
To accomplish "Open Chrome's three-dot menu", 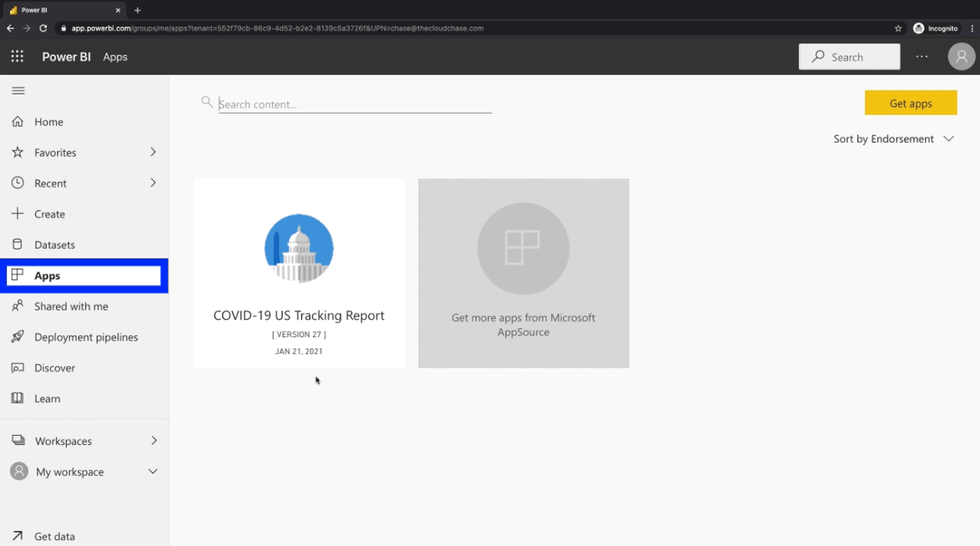I will click(x=972, y=28).
